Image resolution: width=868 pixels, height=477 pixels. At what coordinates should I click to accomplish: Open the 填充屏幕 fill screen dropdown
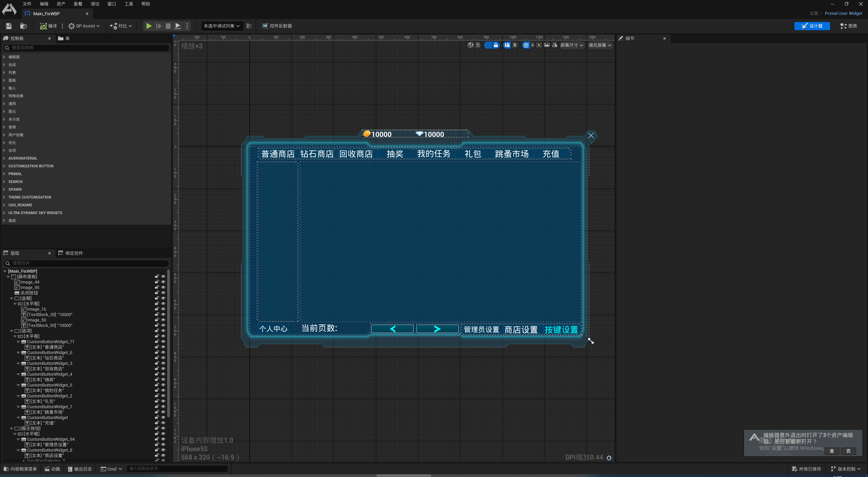point(600,45)
